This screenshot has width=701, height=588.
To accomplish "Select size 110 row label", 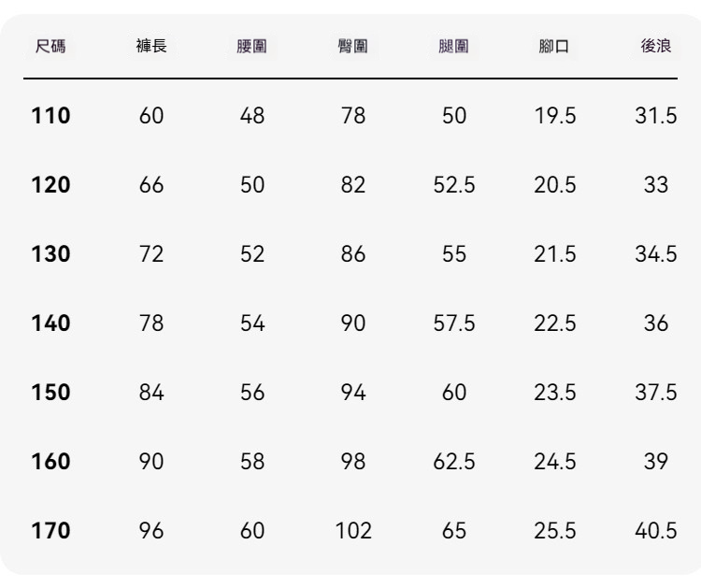I will 51,115.
